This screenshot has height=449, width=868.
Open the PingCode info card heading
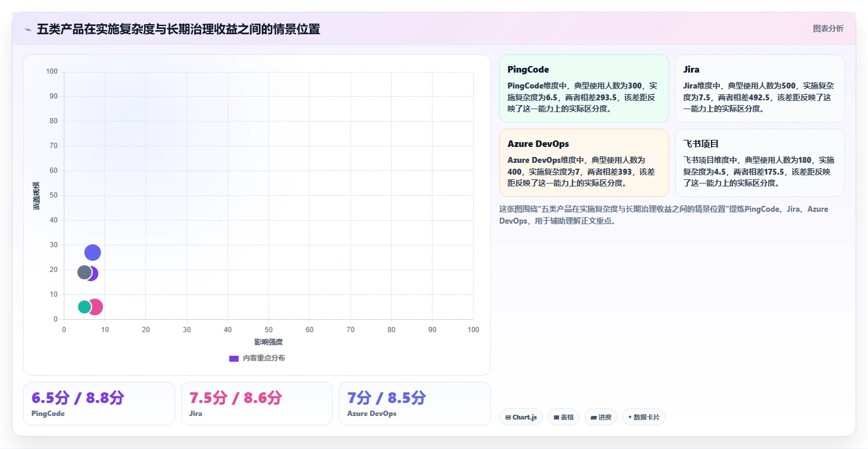pyautogui.click(x=528, y=69)
